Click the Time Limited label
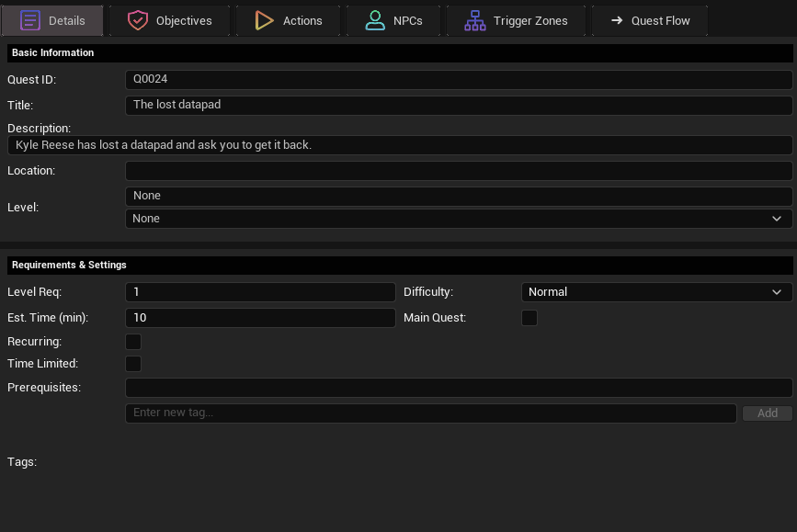This screenshot has width=797, height=532. pyautogui.click(x=42, y=364)
